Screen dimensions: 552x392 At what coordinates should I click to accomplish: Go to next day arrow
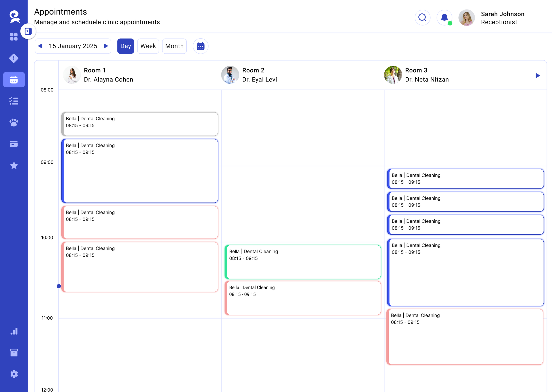pos(106,46)
